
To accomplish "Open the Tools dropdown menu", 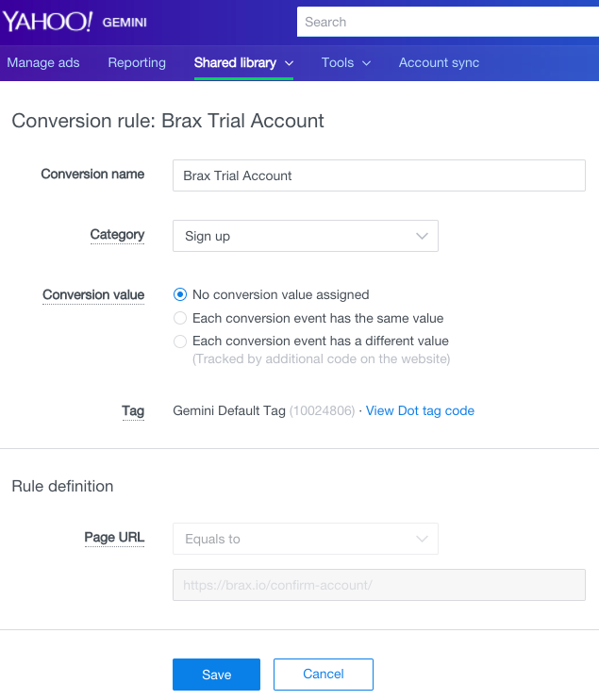I will point(345,63).
